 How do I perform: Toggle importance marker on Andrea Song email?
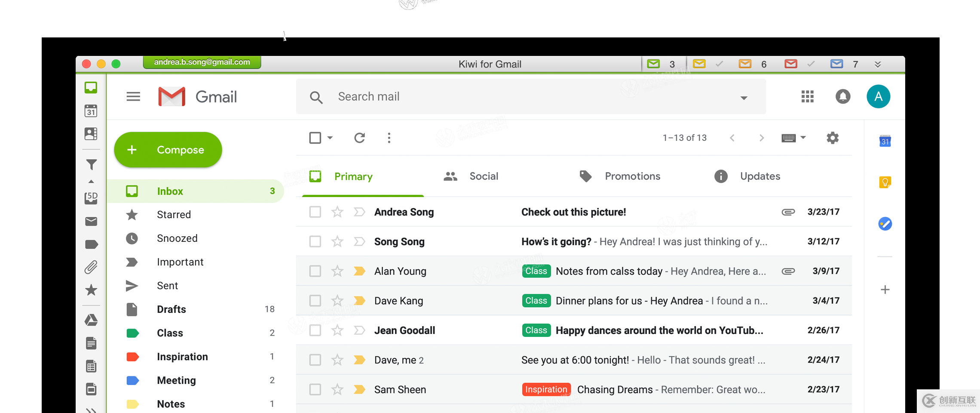pyautogui.click(x=359, y=212)
